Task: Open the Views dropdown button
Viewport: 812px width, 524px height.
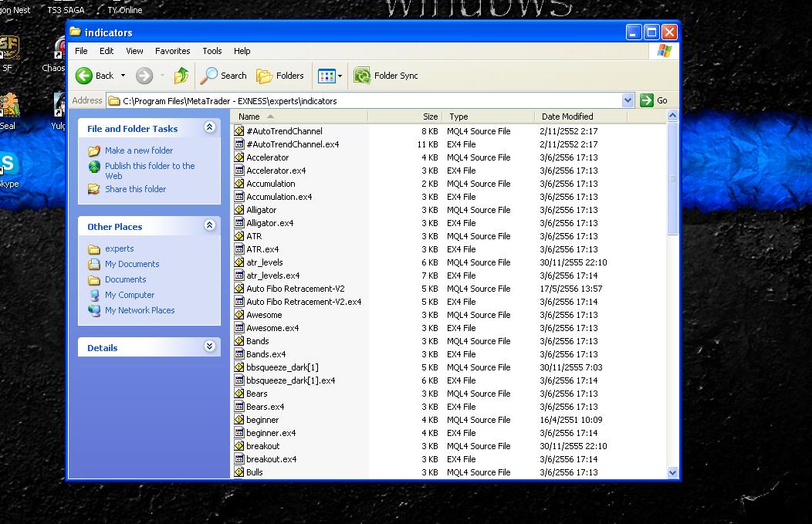Action: click(330, 76)
